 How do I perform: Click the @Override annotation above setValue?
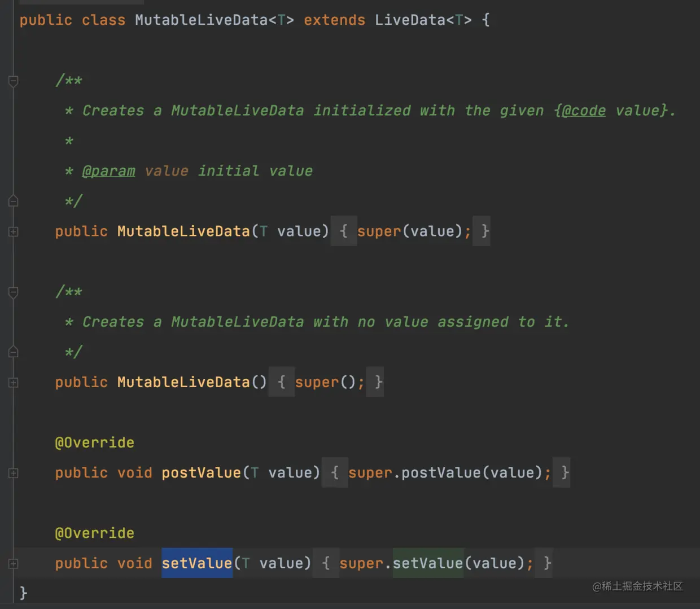[94, 533]
